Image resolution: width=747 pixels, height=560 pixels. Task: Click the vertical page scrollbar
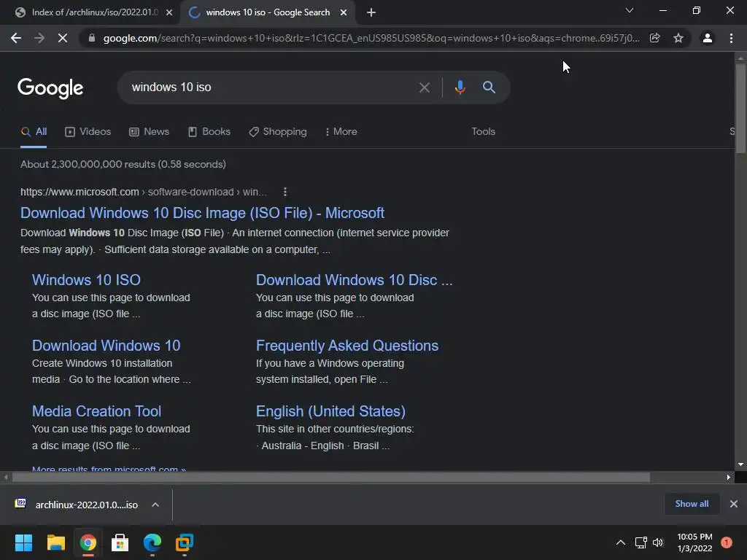[x=740, y=109]
